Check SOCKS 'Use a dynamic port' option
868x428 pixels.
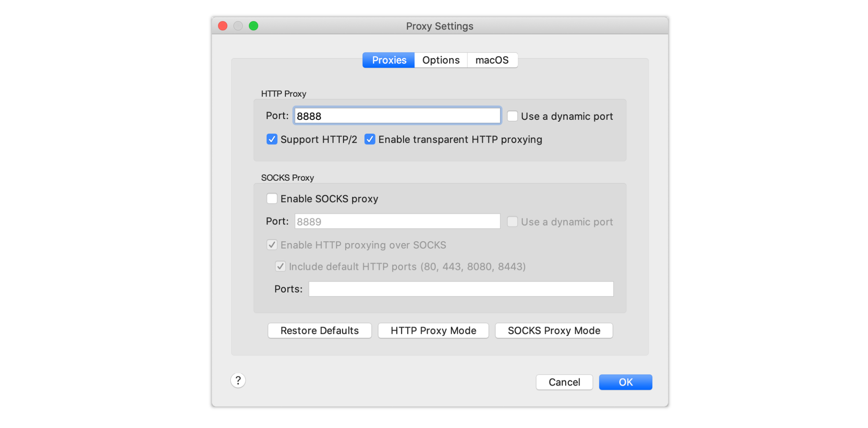pyautogui.click(x=512, y=222)
